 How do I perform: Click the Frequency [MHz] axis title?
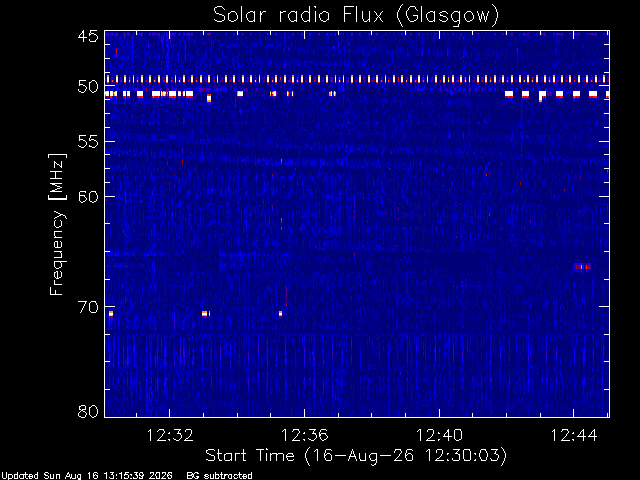pyautogui.click(x=57, y=224)
